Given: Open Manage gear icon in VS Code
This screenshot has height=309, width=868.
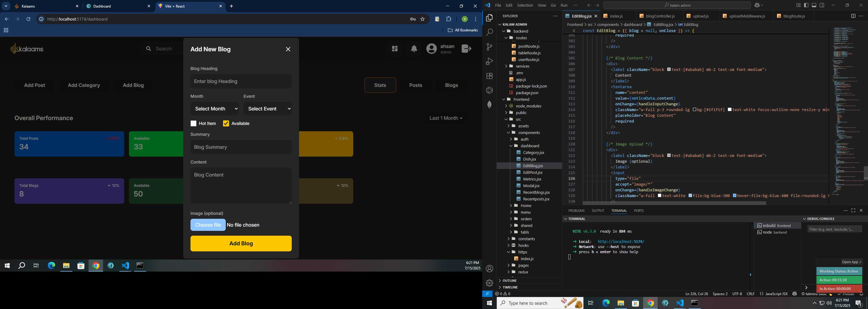Looking at the screenshot, I should (489, 283).
